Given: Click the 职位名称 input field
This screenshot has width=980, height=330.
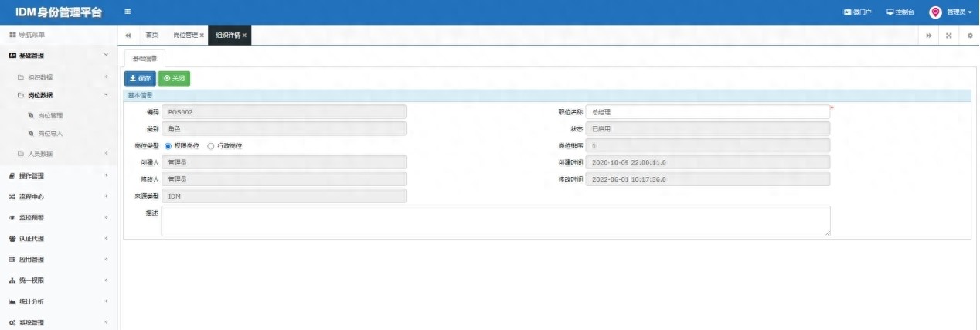Looking at the screenshot, I should 707,112.
